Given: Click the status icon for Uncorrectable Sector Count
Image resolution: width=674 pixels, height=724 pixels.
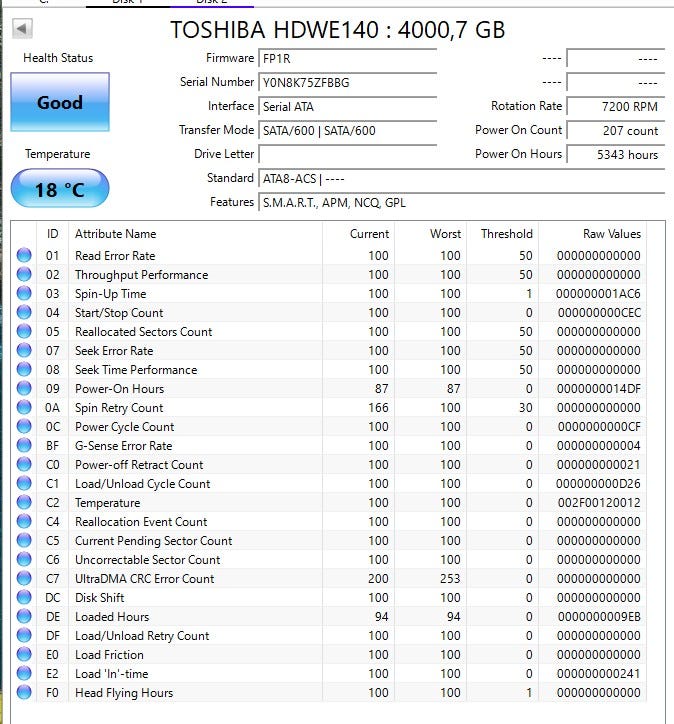Looking at the screenshot, I should 24,559.
